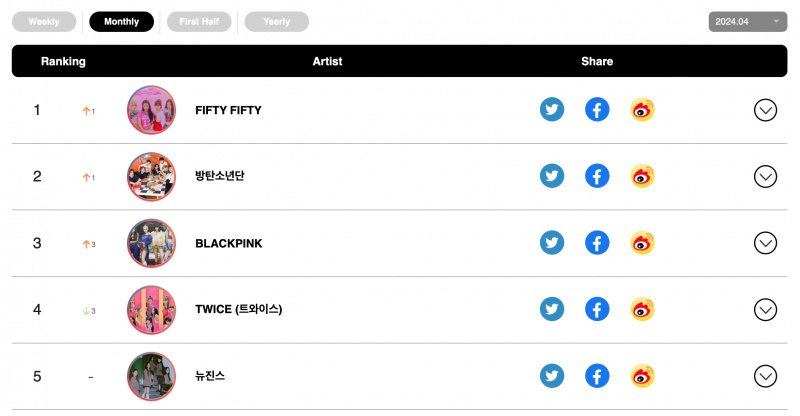Select the First Half chart tab
The image size is (800, 416).
pos(199,22)
